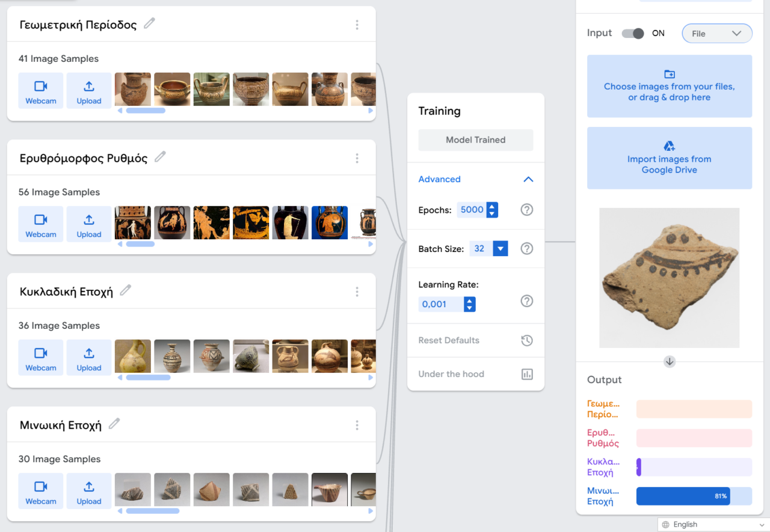Click the help icon beside Batch Size
Screen dimensions: 770x532
[526, 248]
